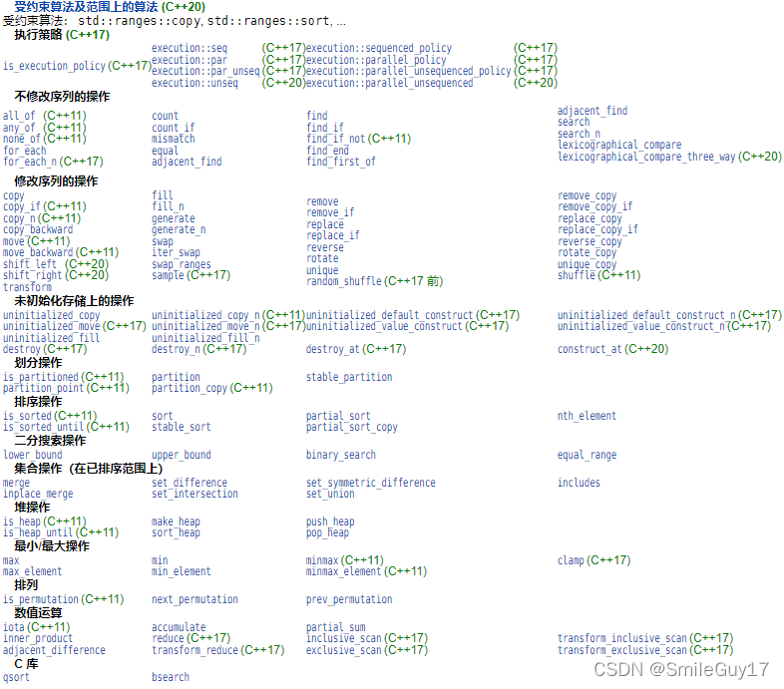This screenshot has height=689, width=784.
Task: Open the is_heap_until link
Action: 38,533
